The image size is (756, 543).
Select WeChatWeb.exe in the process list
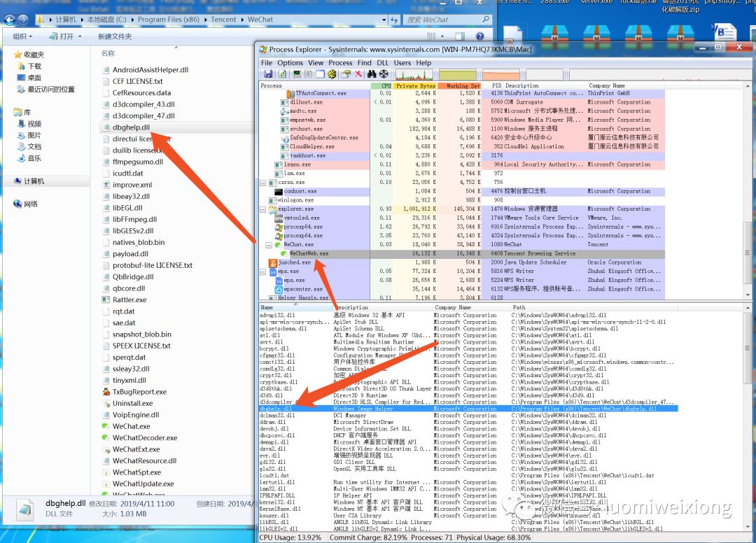pos(309,253)
